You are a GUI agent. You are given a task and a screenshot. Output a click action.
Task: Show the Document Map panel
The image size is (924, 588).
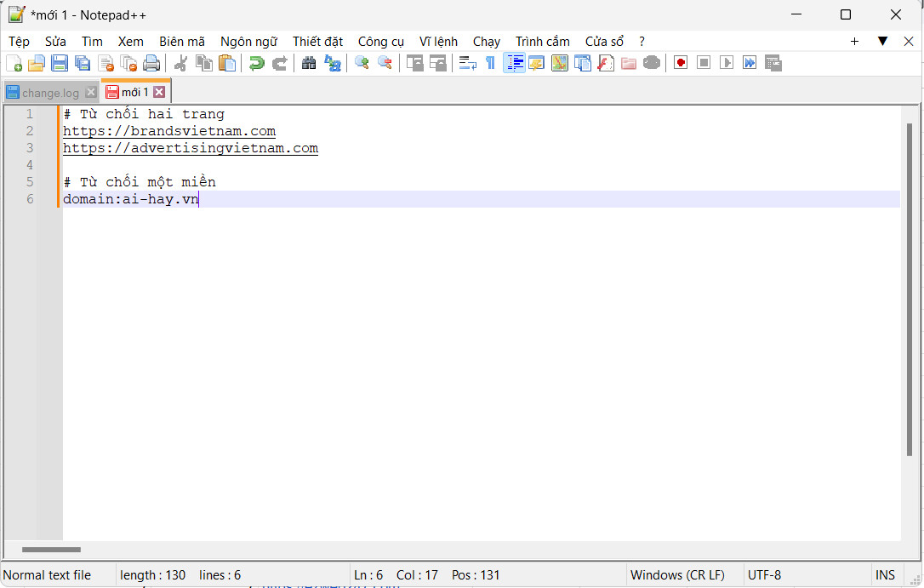point(560,63)
